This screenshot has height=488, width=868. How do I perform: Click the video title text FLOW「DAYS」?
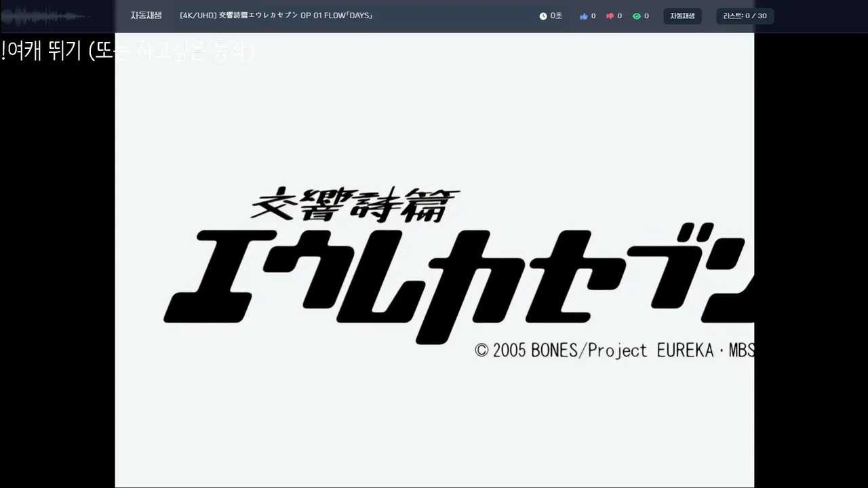(349, 16)
